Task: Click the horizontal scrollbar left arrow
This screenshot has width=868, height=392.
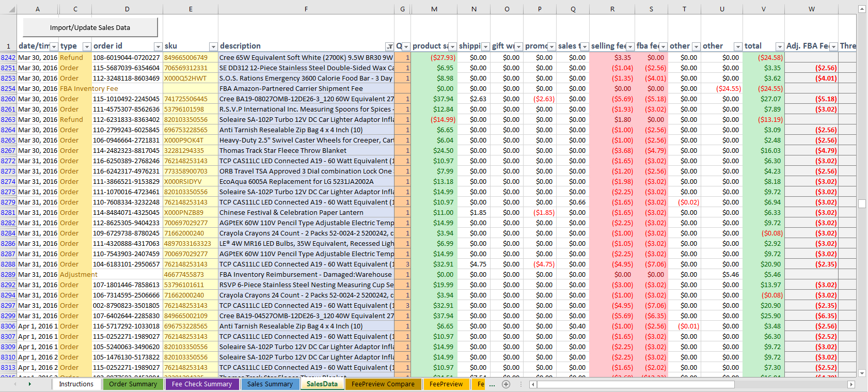Action: click(x=533, y=384)
